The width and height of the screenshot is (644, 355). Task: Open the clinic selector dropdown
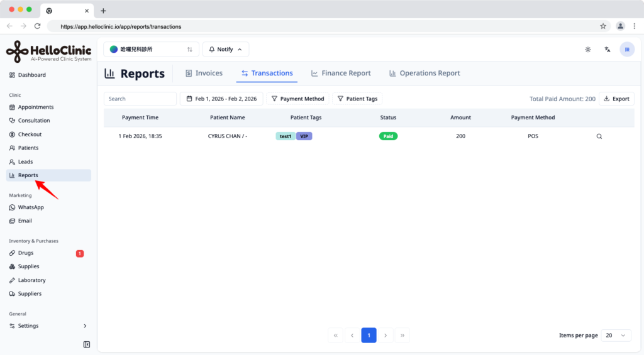coord(151,49)
